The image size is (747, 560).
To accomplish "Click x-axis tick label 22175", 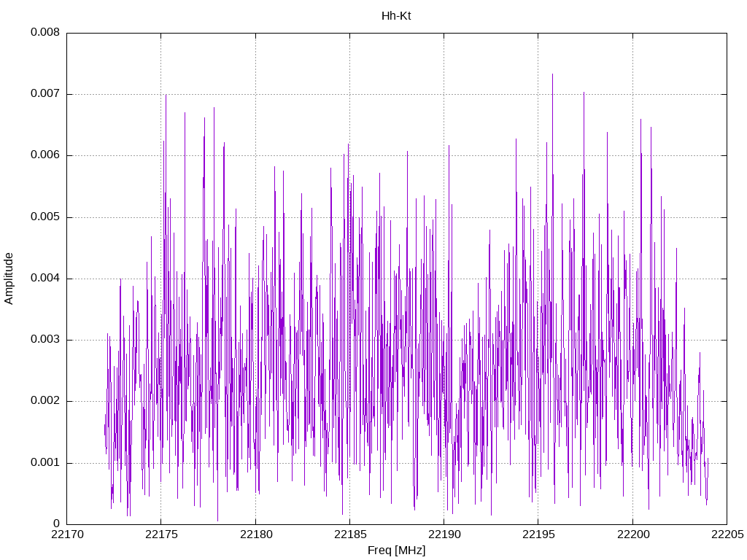I will [x=161, y=534].
